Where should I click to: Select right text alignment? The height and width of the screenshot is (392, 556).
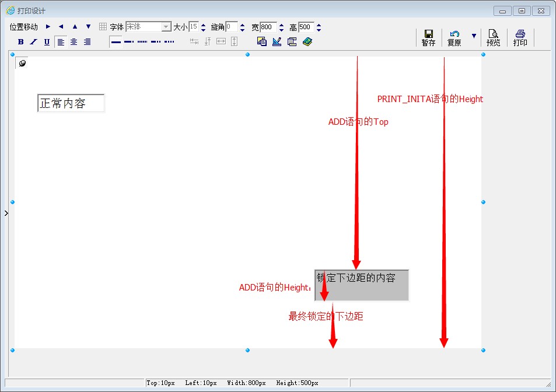(87, 42)
